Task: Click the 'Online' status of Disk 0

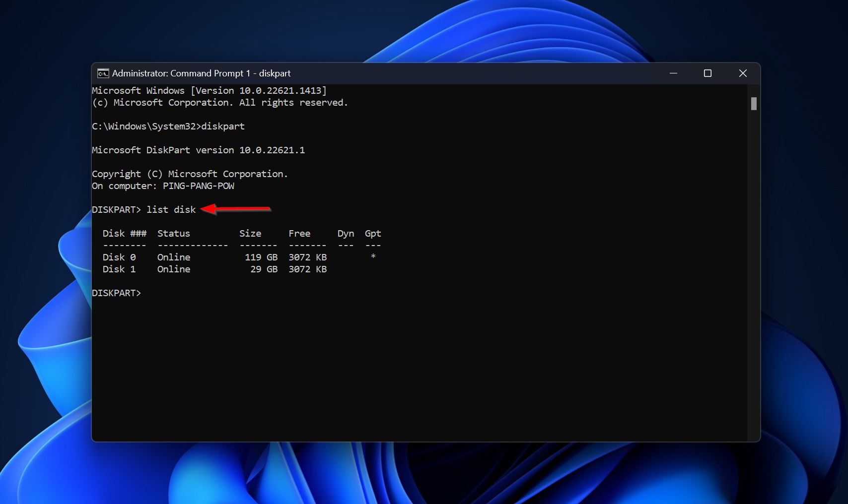Action: click(x=173, y=257)
